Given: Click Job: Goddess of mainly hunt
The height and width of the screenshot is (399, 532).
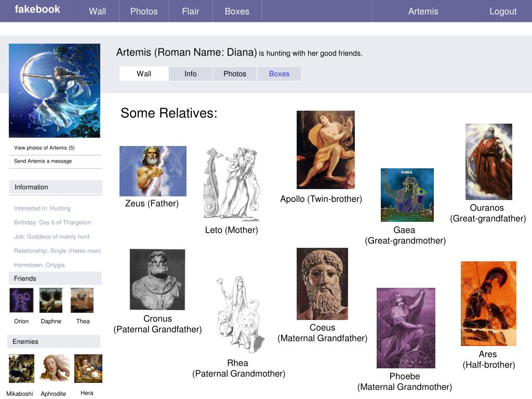Looking at the screenshot, I should click(51, 236).
